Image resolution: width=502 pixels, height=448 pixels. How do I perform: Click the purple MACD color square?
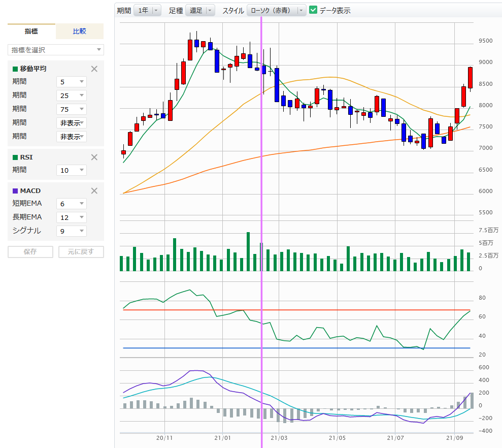coord(15,191)
